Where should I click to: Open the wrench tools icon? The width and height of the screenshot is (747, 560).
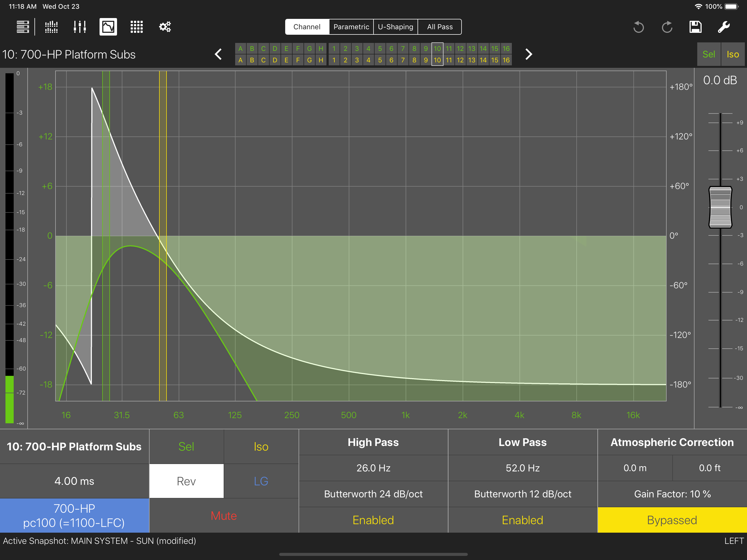pyautogui.click(x=724, y=27)
